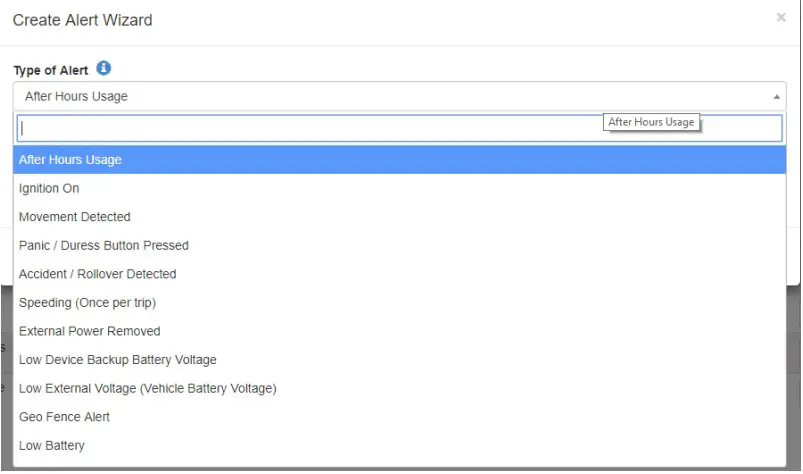Select Accident / Rollover Detected option
This screenshot has height=474, width=803.
pos(98,274)
